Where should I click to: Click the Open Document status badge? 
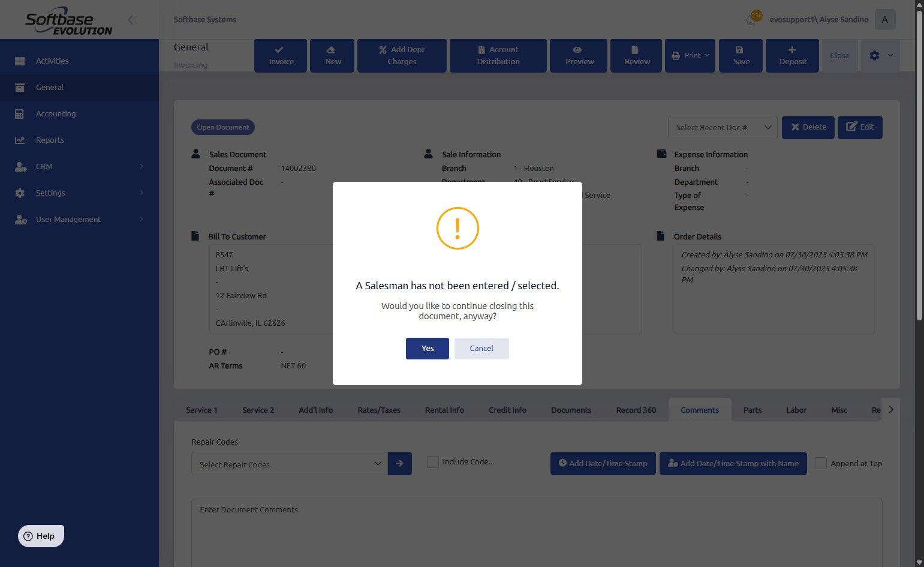coord(223,127)
